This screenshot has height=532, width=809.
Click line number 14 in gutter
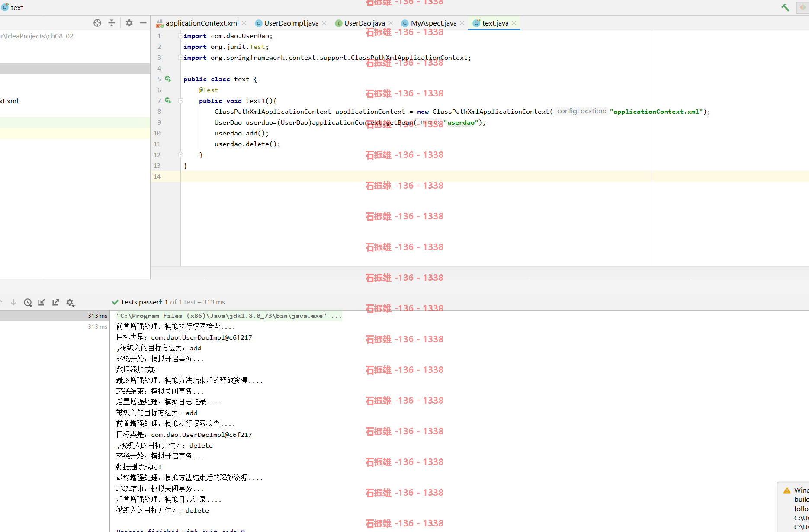[x=157, y=176]
